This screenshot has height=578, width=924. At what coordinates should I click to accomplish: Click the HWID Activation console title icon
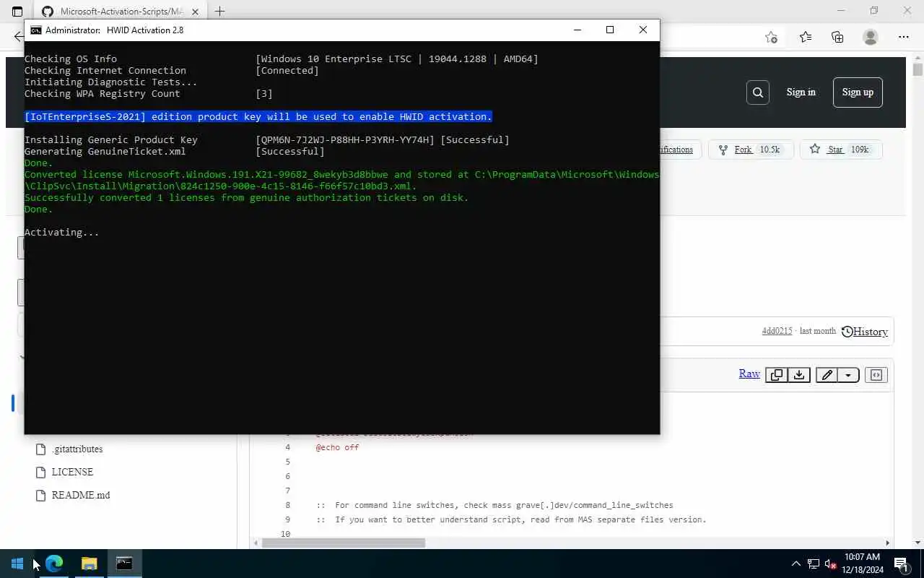point(35,30)
